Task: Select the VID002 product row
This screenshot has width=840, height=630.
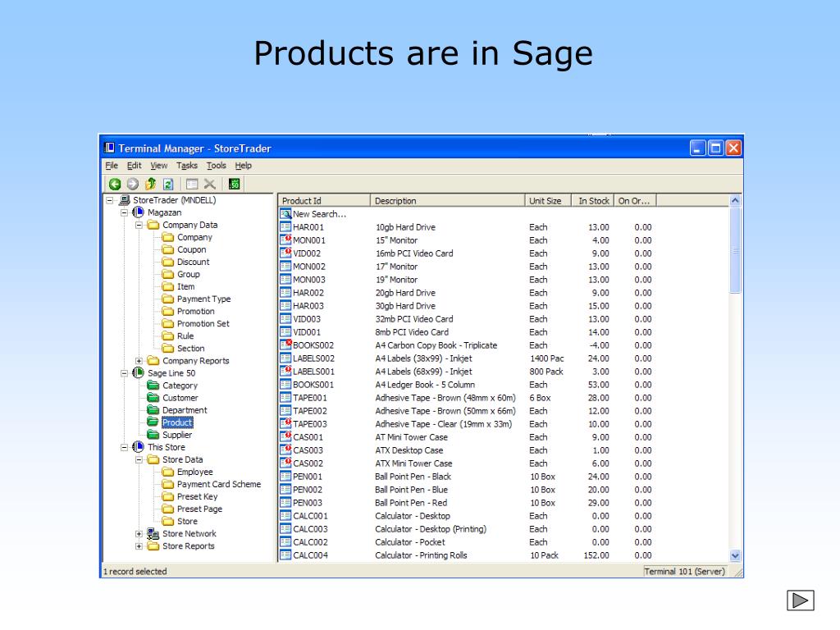Action: coord(466,253)
